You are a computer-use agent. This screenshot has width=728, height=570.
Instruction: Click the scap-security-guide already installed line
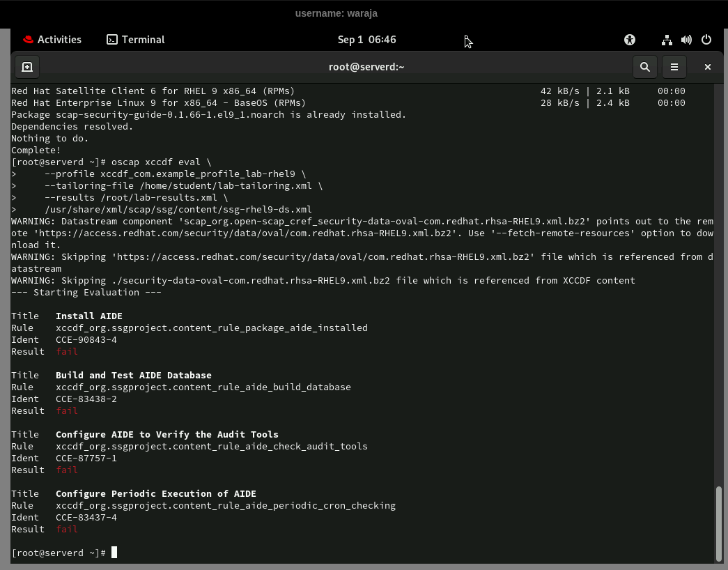[x=209, y=115]
